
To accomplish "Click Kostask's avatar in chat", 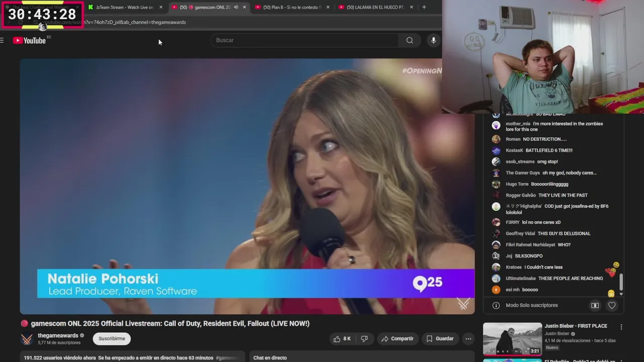I will pos(496,150).
